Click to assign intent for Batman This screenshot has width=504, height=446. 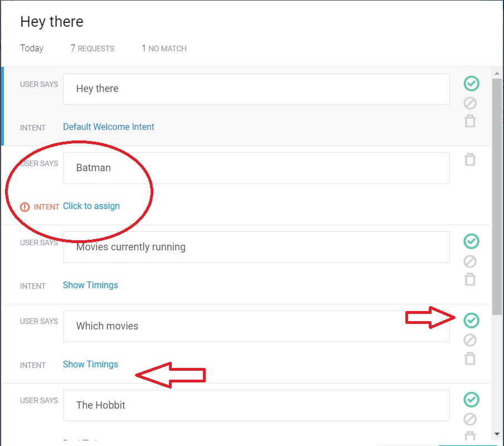tap(91, 206)
